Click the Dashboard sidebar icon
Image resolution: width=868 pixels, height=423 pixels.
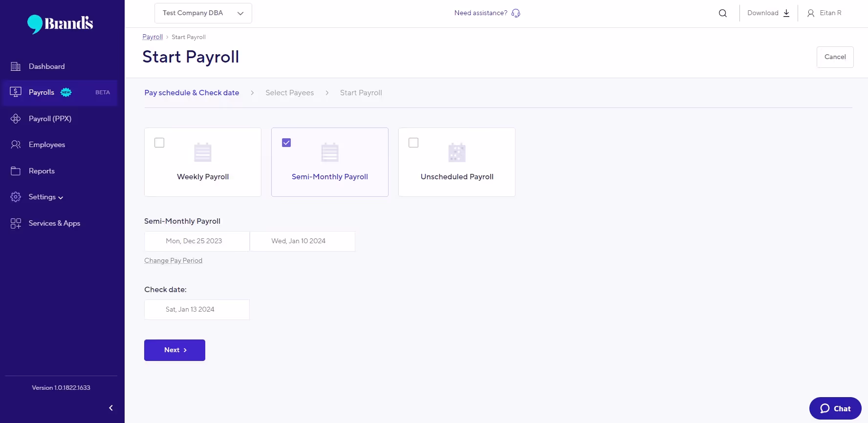[16, 66]
